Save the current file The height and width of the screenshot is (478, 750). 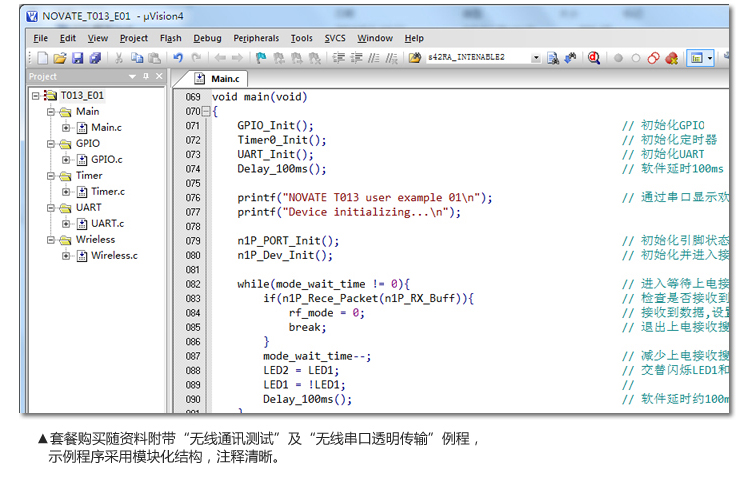pyautogui.click(x=77, y=58)
